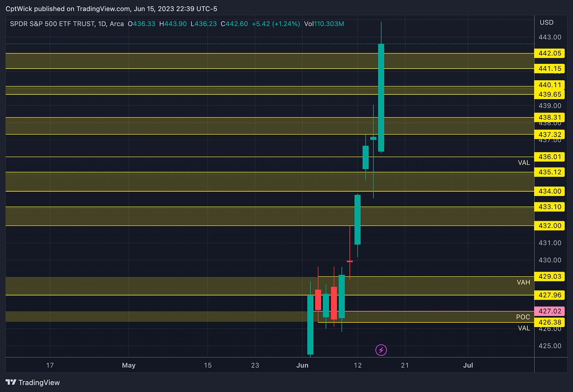Click the USD currency label
The image size is (573, 392).
(547, 22)
